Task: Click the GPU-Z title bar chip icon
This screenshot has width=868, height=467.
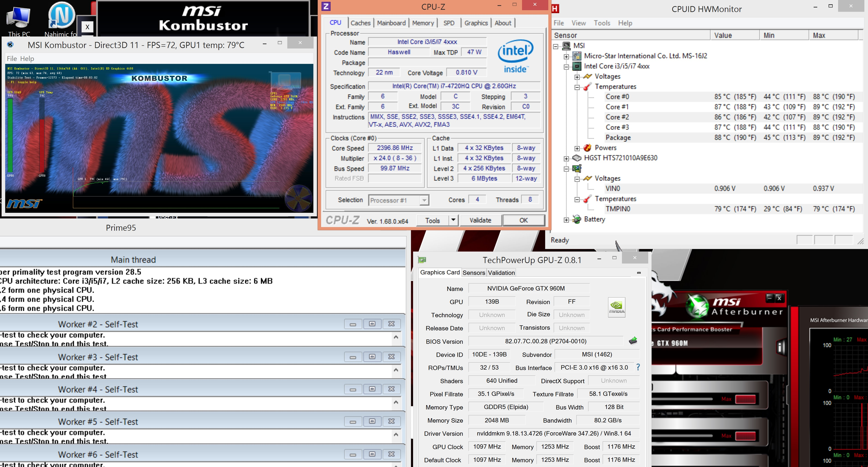Action: point(422,260)
